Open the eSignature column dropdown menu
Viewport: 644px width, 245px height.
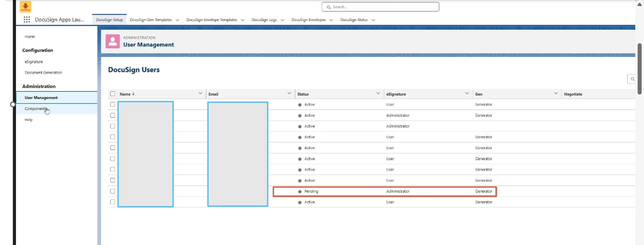pyautogui.click(x=467, y=93)
